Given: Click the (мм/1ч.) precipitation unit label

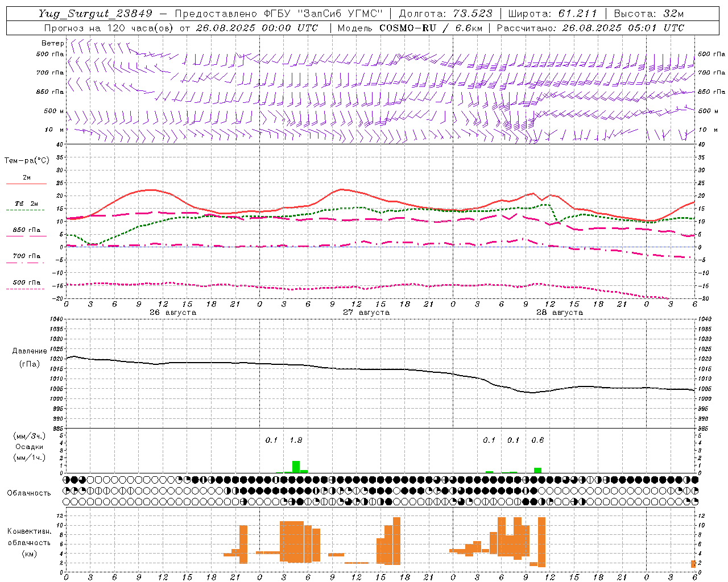Looking at the screenshot, I should point(29,458).
